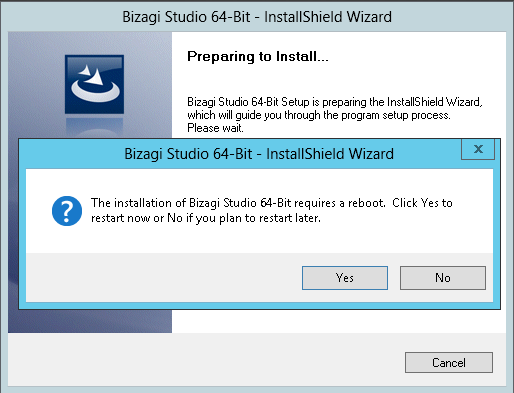Click the gray button strip left of Yes
Viewport: 514px width, 393px height.
coord(163,278)
